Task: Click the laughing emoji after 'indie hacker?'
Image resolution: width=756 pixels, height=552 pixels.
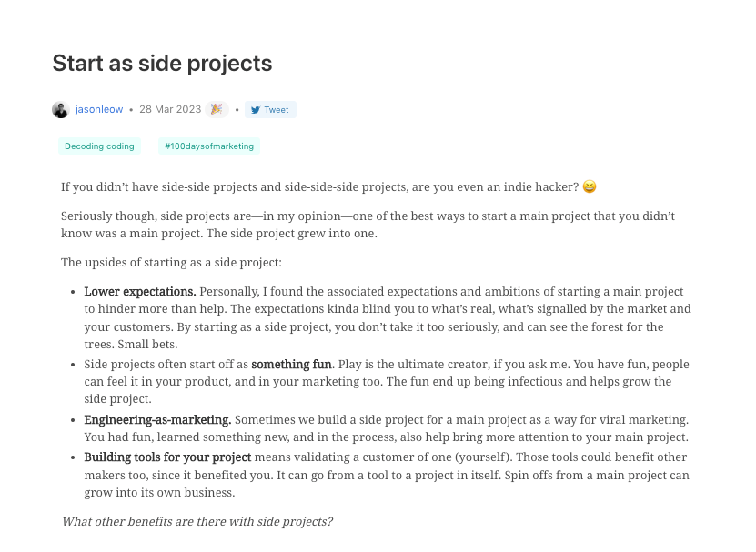Action: pos(590,187)
